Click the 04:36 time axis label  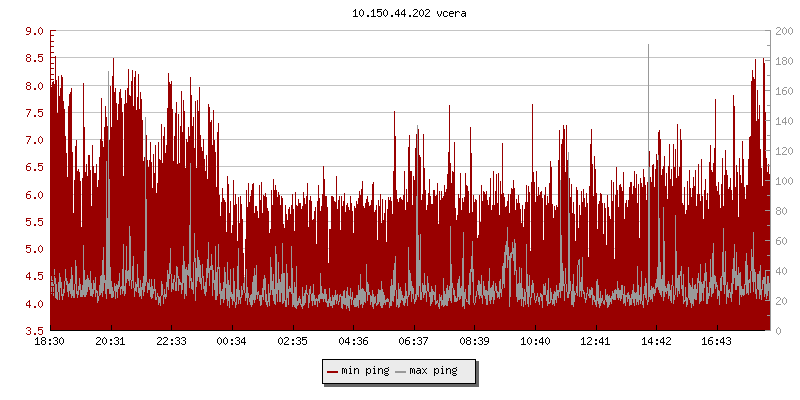353,342
